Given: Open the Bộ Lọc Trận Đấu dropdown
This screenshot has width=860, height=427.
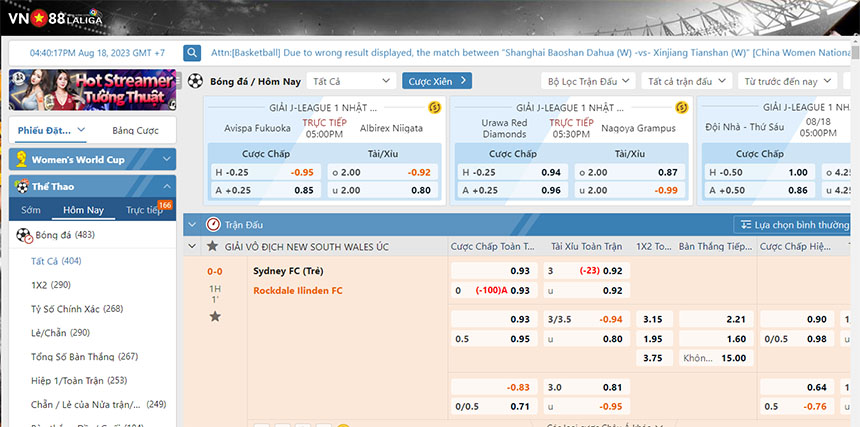Looking at the screenshot, I should [x=589, y=81].
